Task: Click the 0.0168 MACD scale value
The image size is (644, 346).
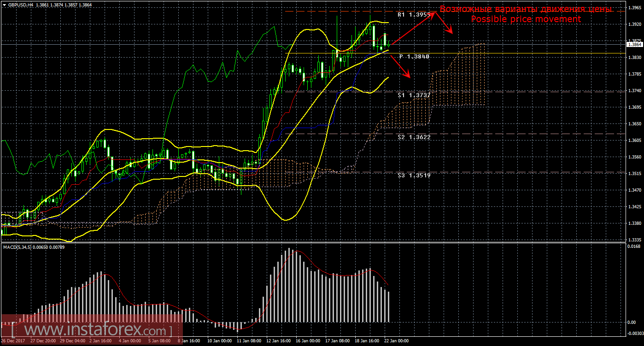Action: coord(634,247)
